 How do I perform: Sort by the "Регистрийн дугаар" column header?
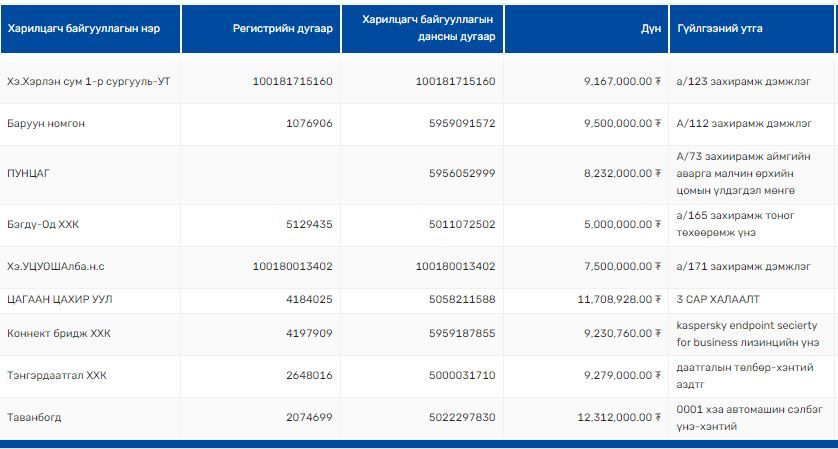point(282,28)
